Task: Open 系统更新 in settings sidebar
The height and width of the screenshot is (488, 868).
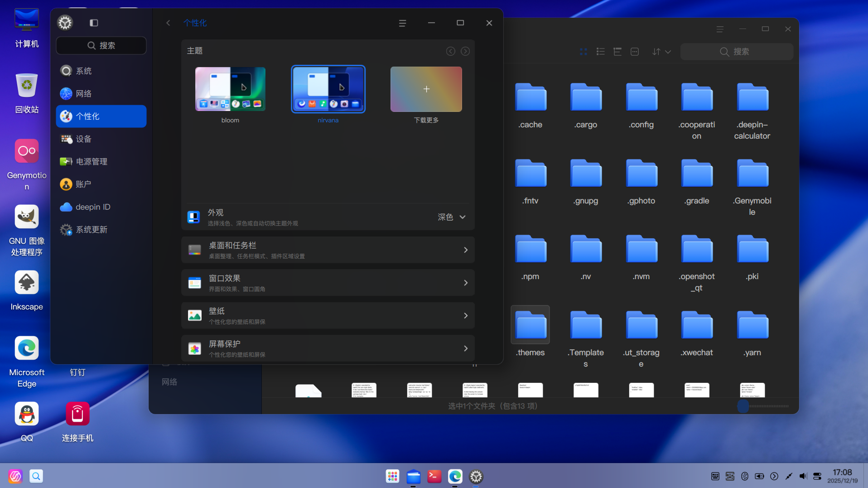Action: point(101,229)
